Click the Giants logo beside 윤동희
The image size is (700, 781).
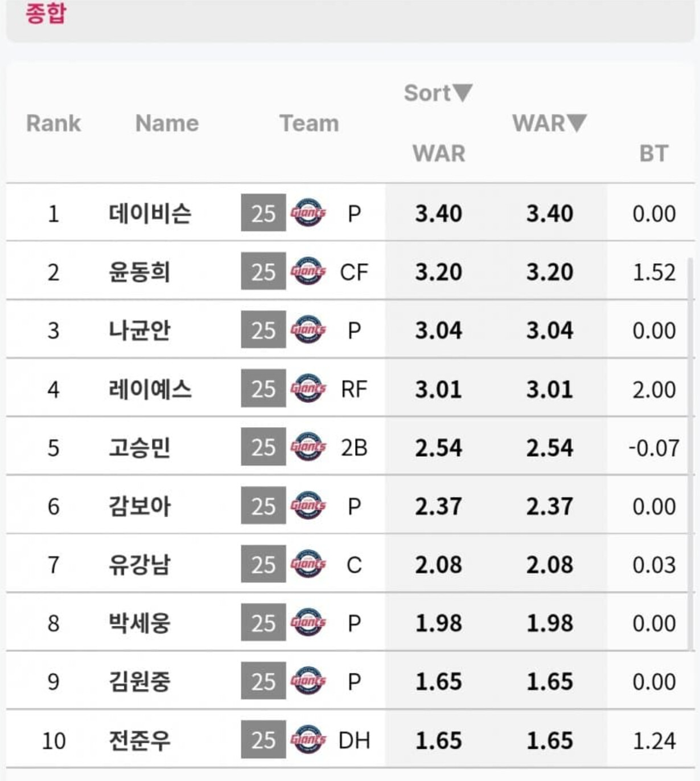tap(308, 272)
